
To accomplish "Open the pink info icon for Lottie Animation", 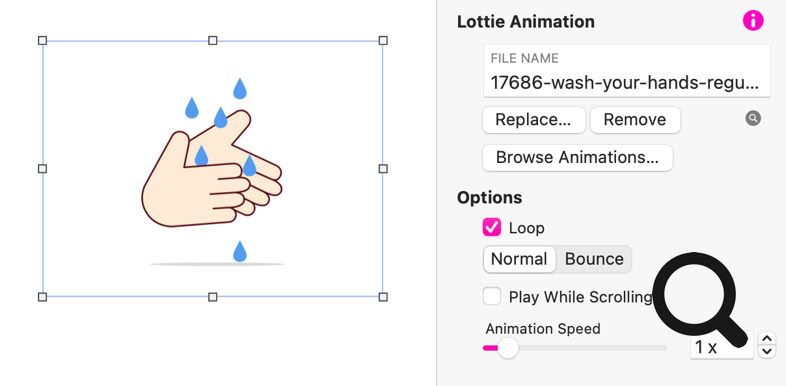I will pos(753,21).
